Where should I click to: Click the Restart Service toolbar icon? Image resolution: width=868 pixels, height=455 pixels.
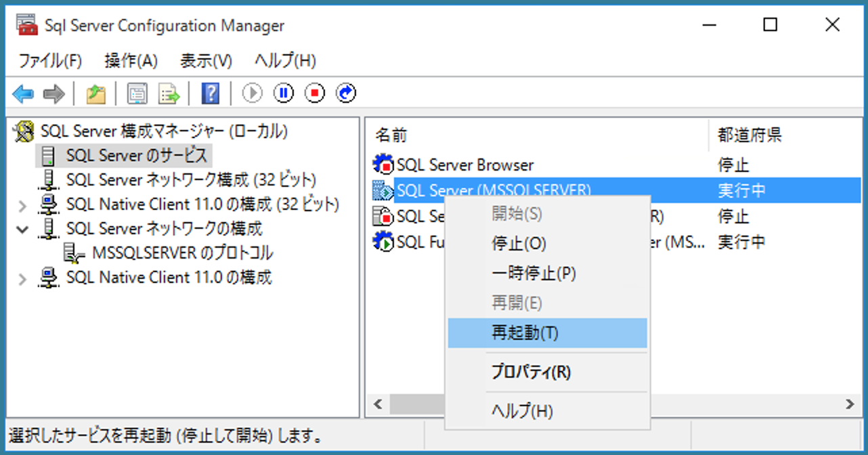(x=346, y=93)
